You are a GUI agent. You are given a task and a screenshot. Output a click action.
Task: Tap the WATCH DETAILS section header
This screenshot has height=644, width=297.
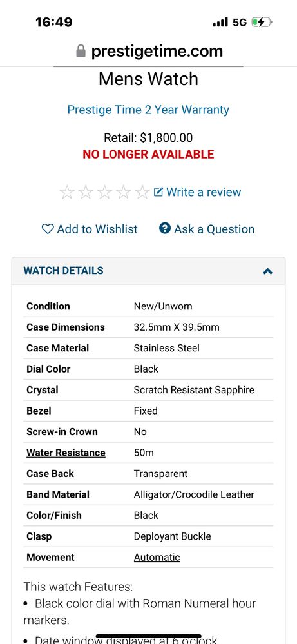click(x=148, y=271)
